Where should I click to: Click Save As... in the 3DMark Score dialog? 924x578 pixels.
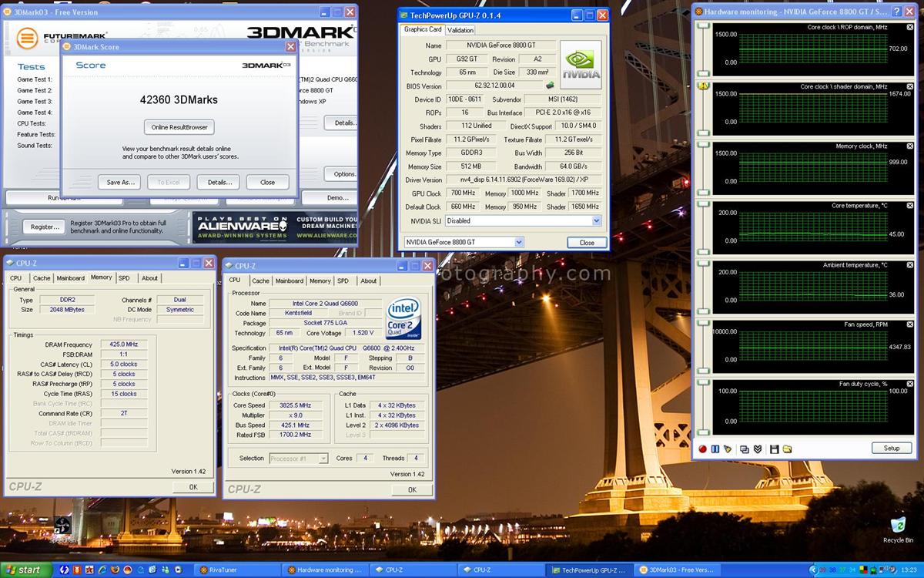120,183
